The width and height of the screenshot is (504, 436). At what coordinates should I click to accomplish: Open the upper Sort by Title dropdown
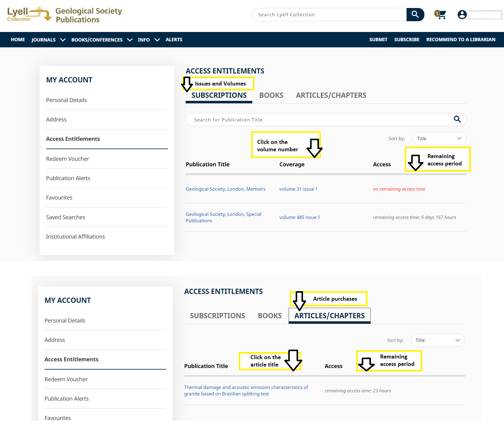click(439, 139)
